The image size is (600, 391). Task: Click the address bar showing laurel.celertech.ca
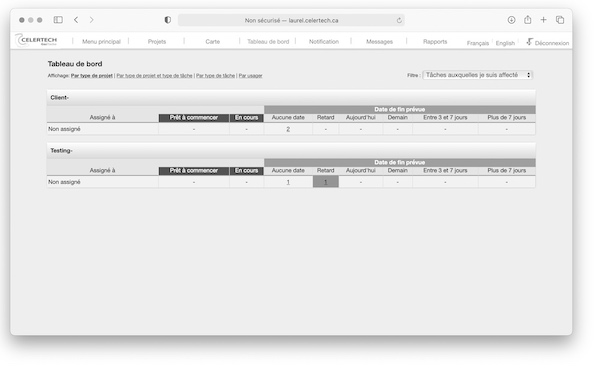(x=291, y=20)
